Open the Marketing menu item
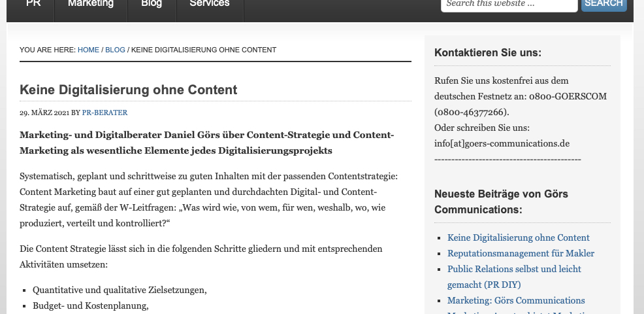644x314 pixels. tap(91, 4)
